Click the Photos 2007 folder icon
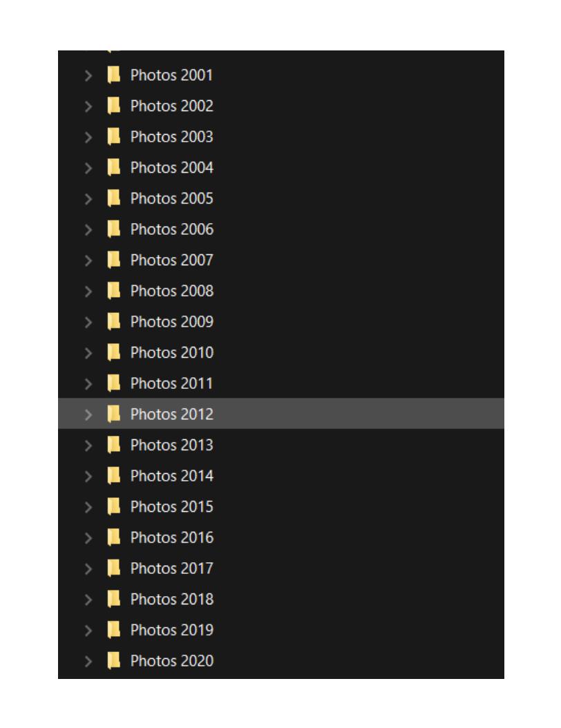This screenshot has height=728, width=561. [114, 260]
